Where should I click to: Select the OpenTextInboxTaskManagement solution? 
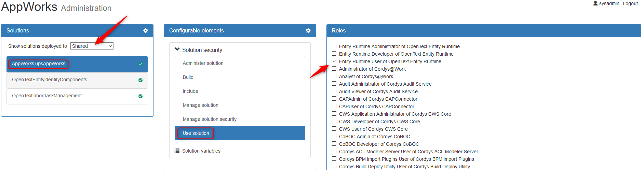pos(47,96)
